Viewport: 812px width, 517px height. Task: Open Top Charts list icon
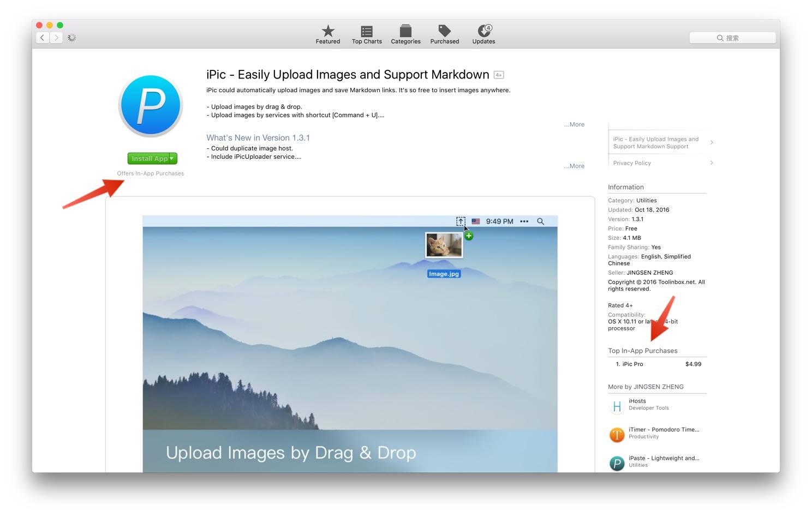click(x=367, y=31)
